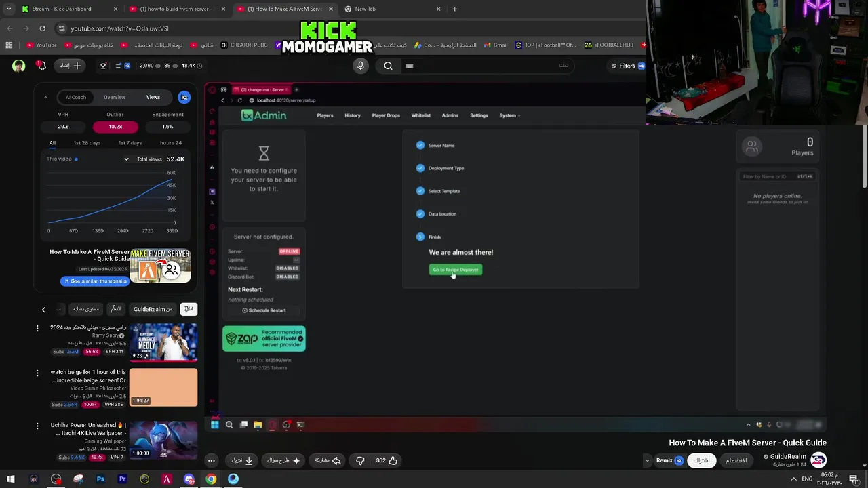The image size is (868, 488).
Task: Open Player Drops in txAdmin menu
Action: (386, 115)
